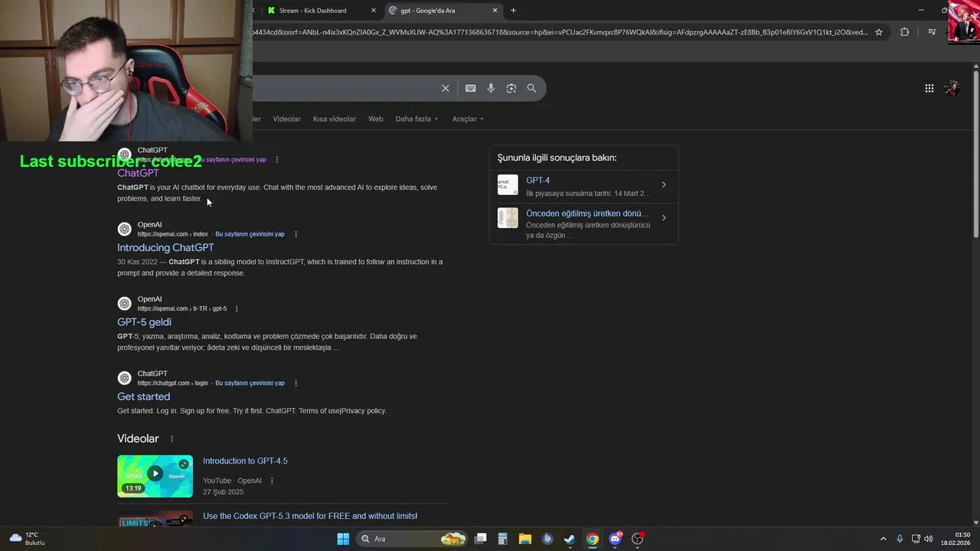The image size is (980, 551).
Task: Translate the openai.com index page link
Action: pyautogui.click(x=250, y=234)
